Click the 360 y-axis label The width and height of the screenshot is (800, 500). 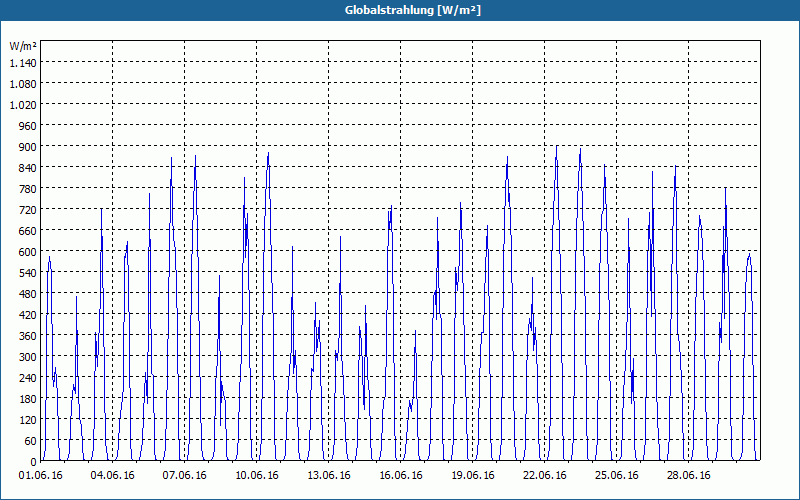(x=29, y=336)
